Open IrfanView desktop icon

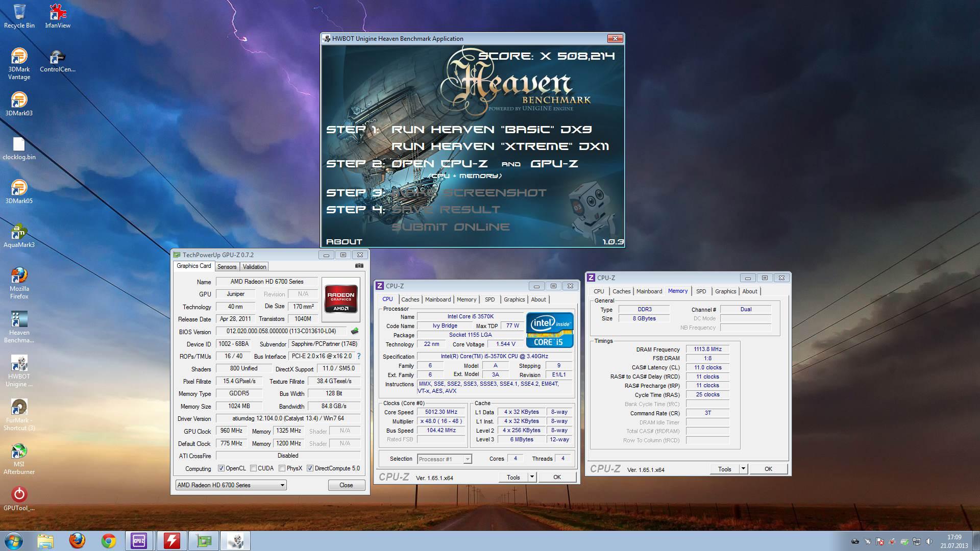[58, 16]
